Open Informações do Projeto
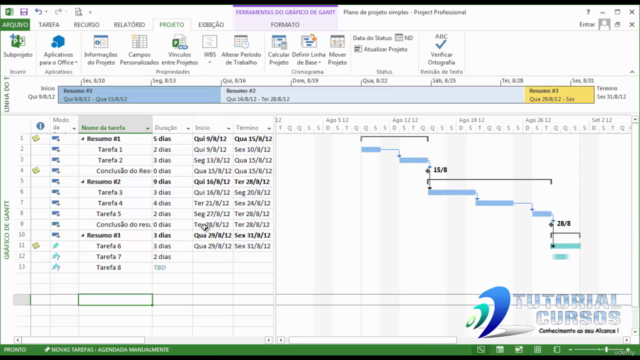 tap(100, 50)
